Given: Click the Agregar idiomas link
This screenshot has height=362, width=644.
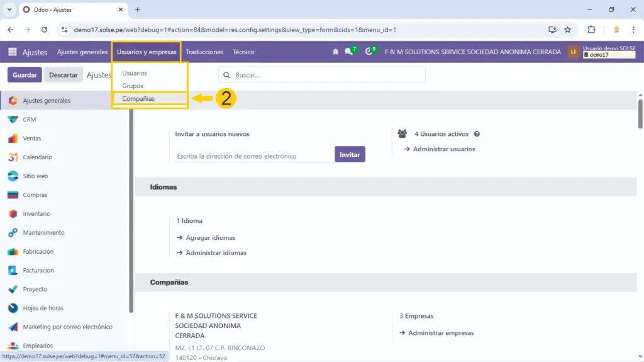Looking at the screenshot, I should (x=211, y=238).
